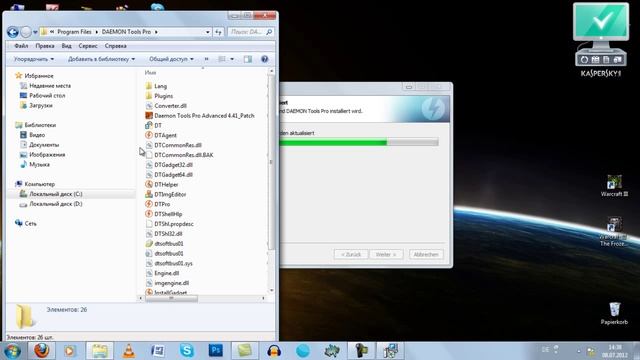Open the Правка menu
This screenshot has width=640, height=360.
pos(45,46)
